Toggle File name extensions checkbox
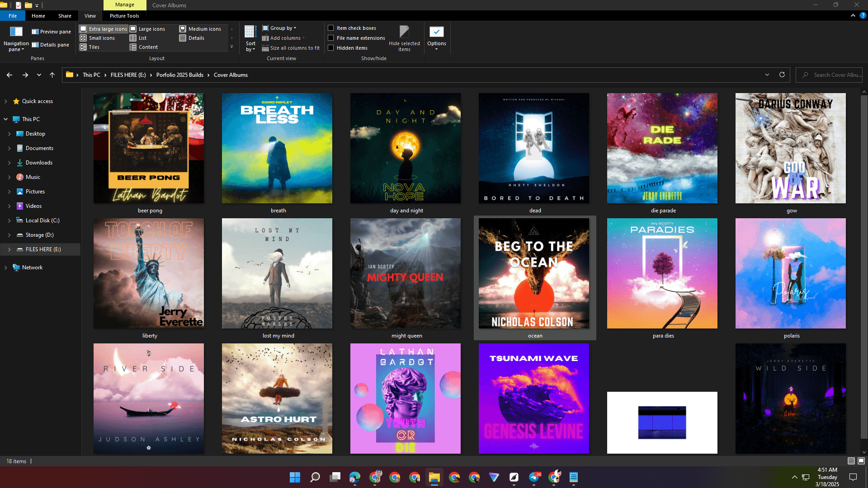The width and height of the screenshot is (868, 488). (x=331, y=38)
